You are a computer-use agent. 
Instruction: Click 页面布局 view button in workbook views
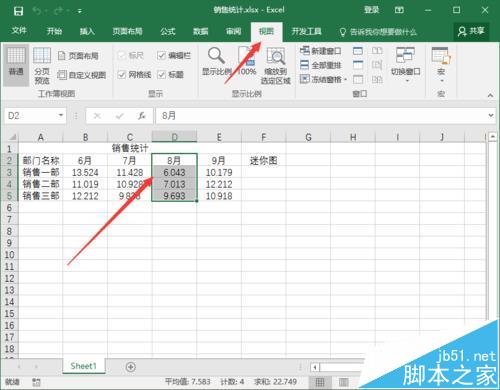(x=79, y=56)
